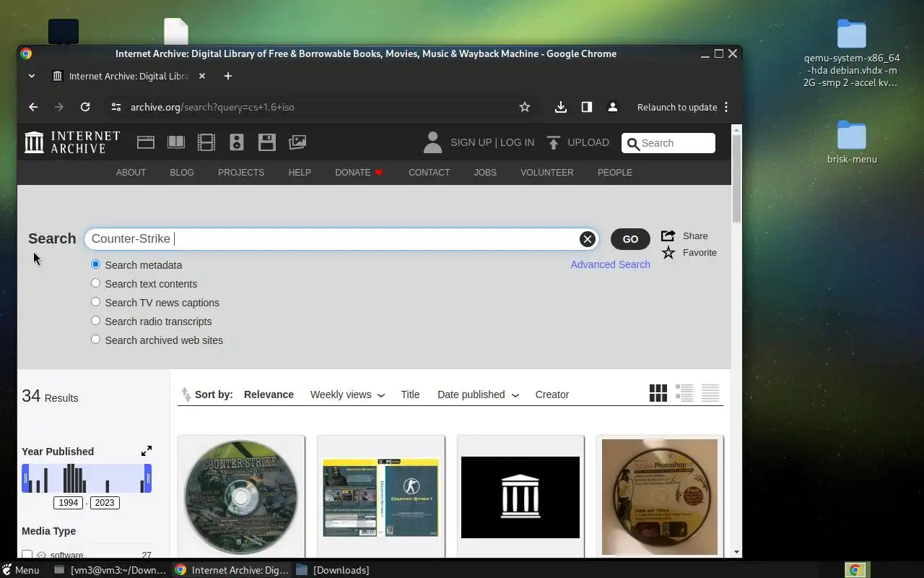Click the Upload arrow icon
Image resolution: width=924 pixels, height=578 pixels.
(554, 142)
